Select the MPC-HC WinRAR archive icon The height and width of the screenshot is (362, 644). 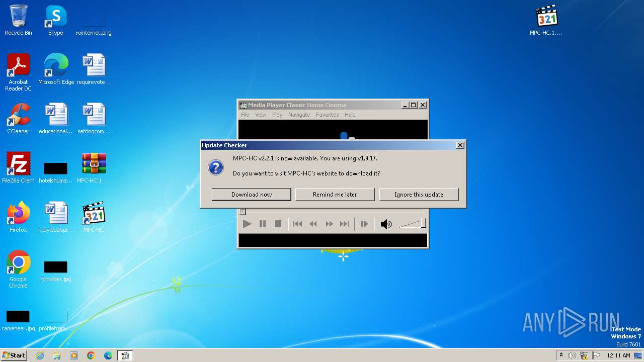(x=94, y=168)
